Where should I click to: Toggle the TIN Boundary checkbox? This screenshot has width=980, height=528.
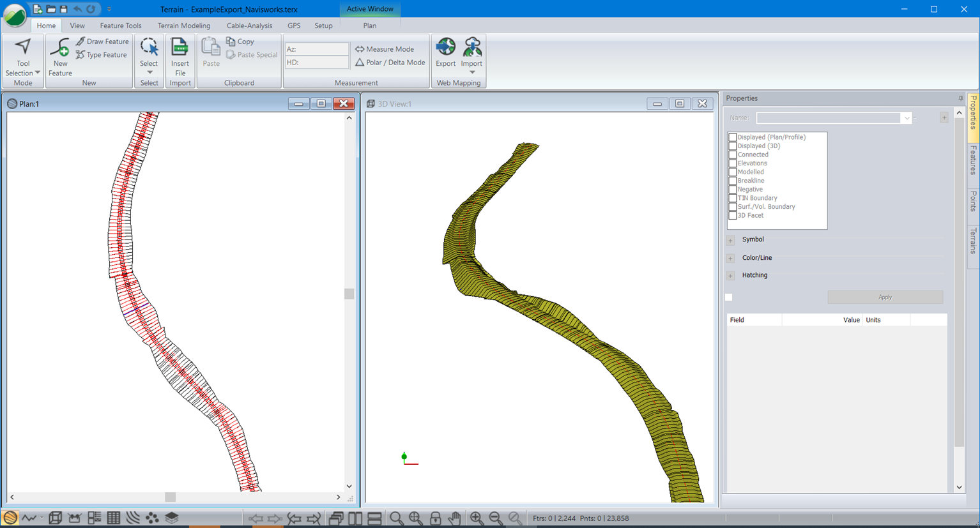point(733,198)
